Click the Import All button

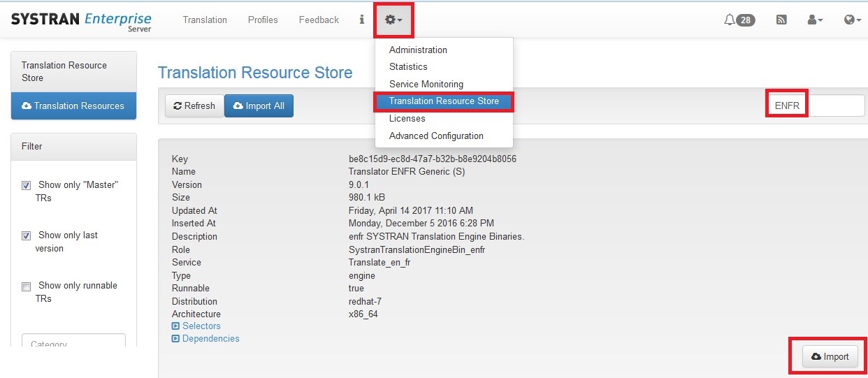[x=259, y=106]
